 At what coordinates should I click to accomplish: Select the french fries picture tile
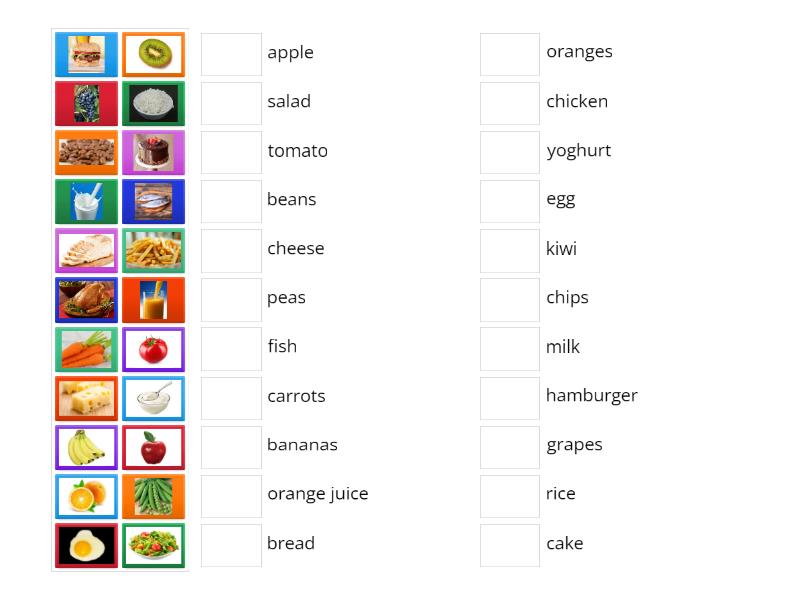tap(153, 250)
